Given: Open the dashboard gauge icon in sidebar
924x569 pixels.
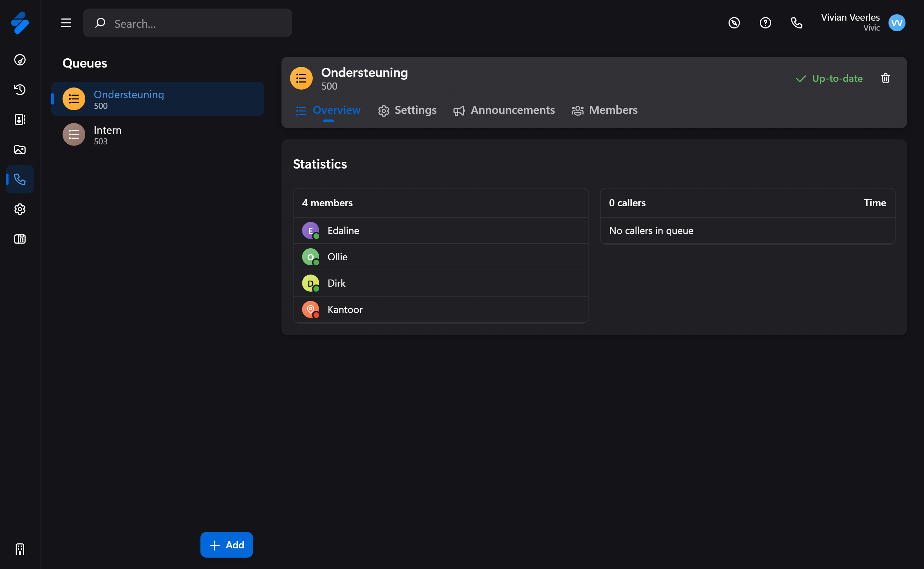Looking at the screenshot, I should click(x=20, y=60).
